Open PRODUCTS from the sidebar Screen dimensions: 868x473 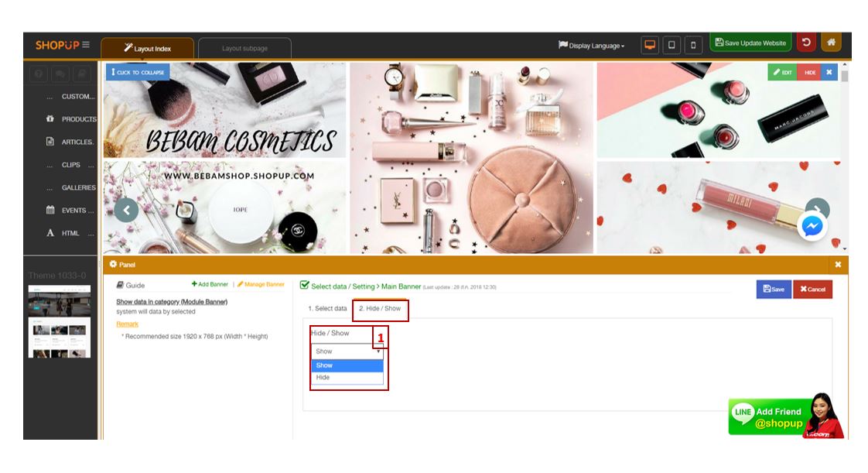70,119
